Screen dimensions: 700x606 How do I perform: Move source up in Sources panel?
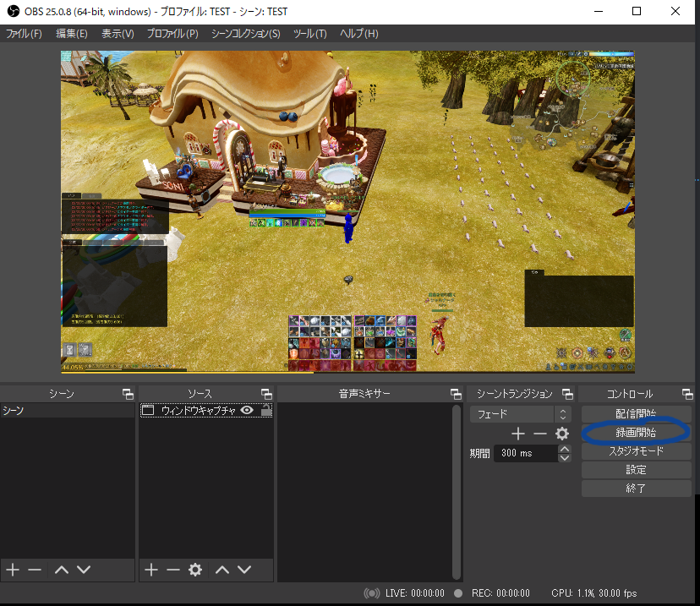tap(221, 570)
